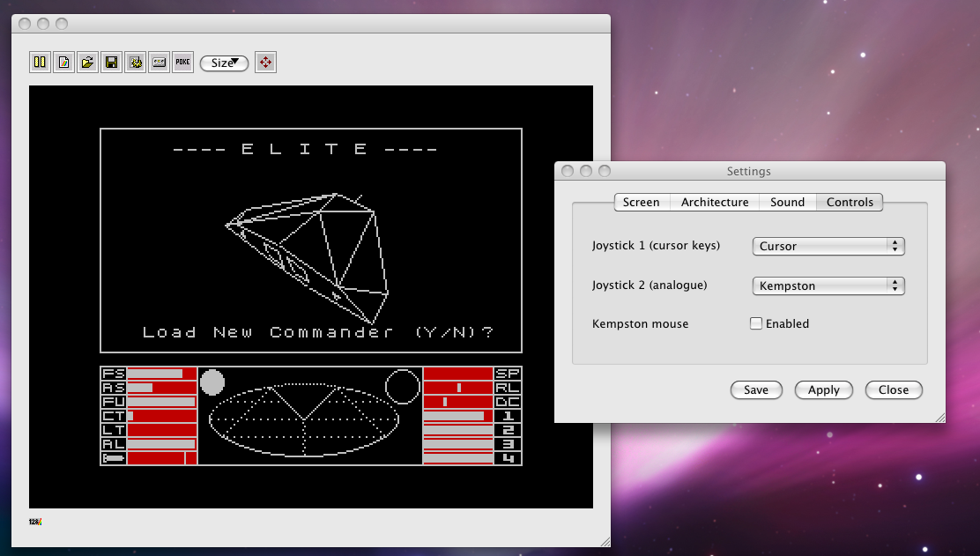Click the "Load New Commander (Y/N)?" prompt

[x=318, y=332]
